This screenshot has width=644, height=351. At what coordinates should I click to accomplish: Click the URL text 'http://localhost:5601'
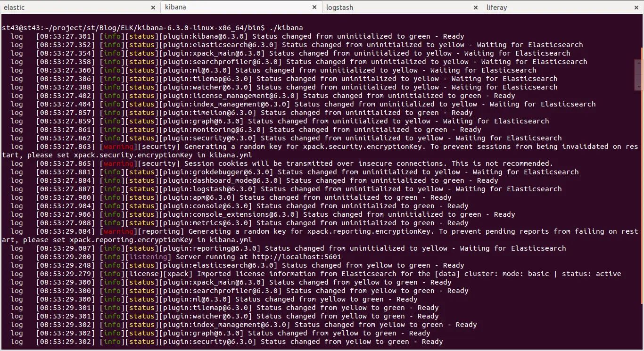coord(296,257)
